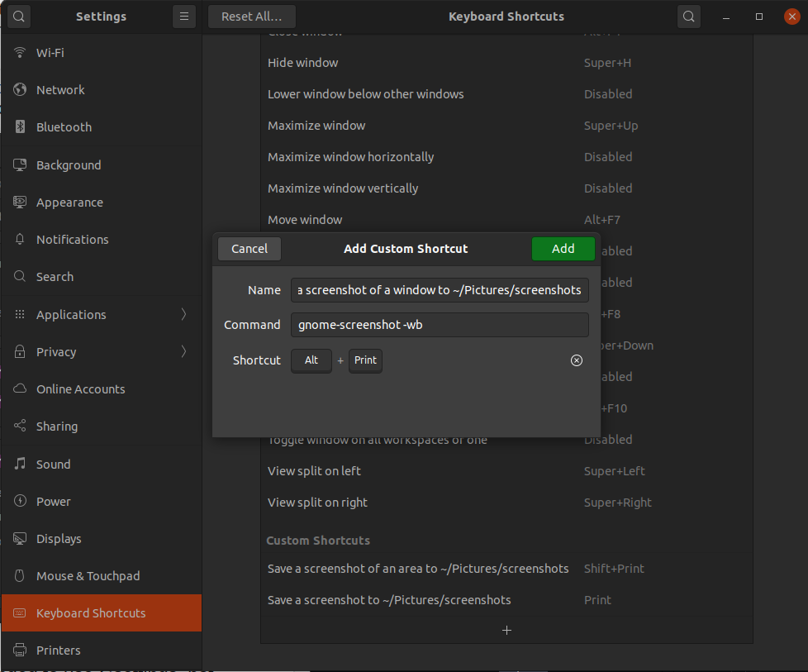Screen dimensions: 808x672
Task: Click the Reset All button
Action: tap(251, 16)
